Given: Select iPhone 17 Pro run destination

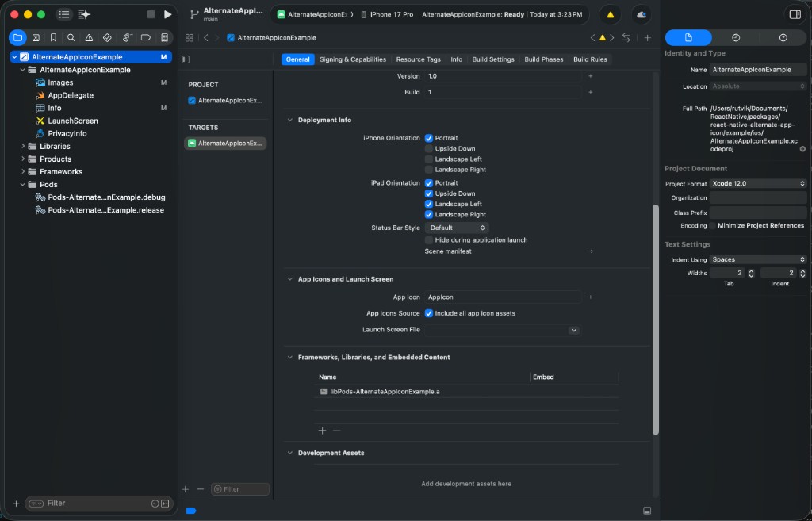Looking at the screenshot, I should 387,14.
